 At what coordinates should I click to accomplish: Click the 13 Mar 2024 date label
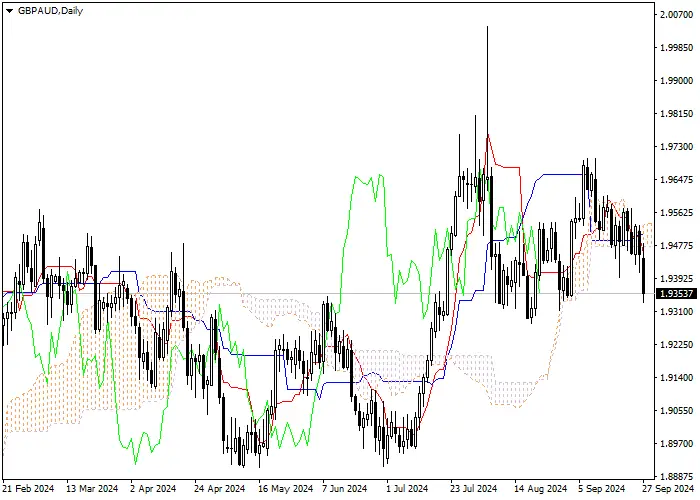point(92,489)
